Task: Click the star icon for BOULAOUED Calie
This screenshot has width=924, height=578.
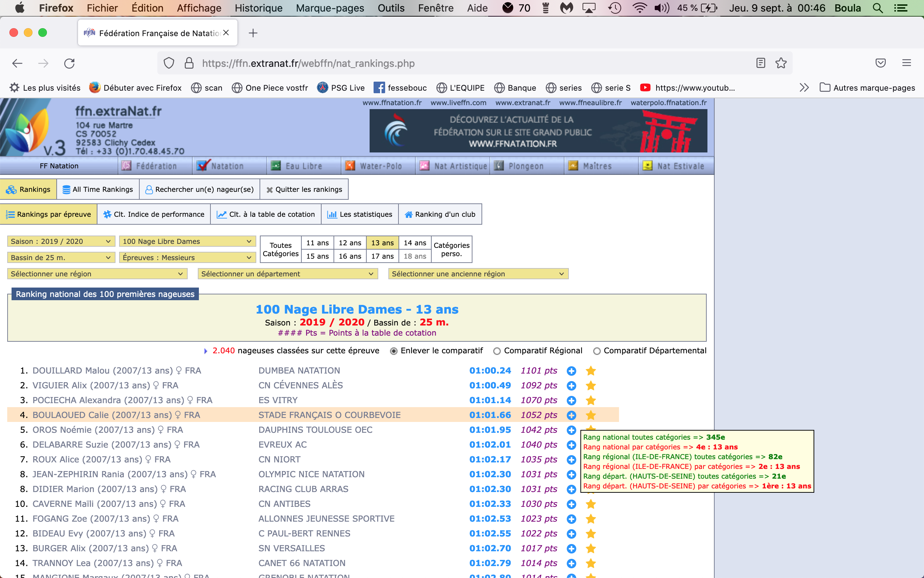Action: coord(590,415)
